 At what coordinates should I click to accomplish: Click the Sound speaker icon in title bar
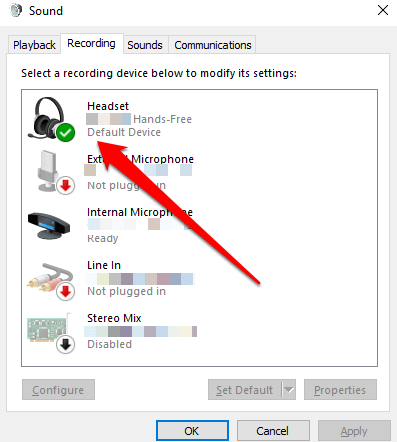point(15,10)
